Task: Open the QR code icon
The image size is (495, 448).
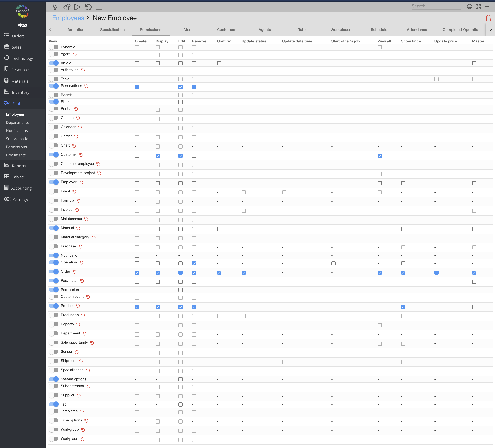Action: pyautogui.click(x=478, y=7)
